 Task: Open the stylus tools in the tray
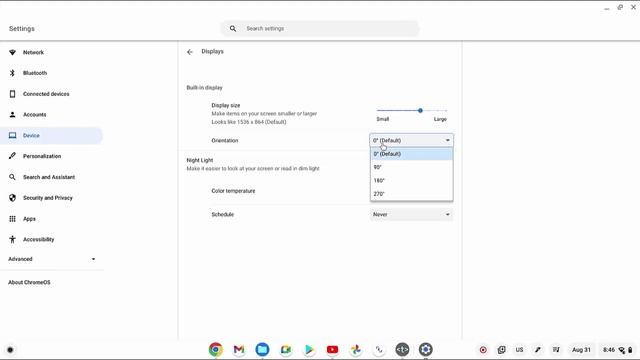538,350
